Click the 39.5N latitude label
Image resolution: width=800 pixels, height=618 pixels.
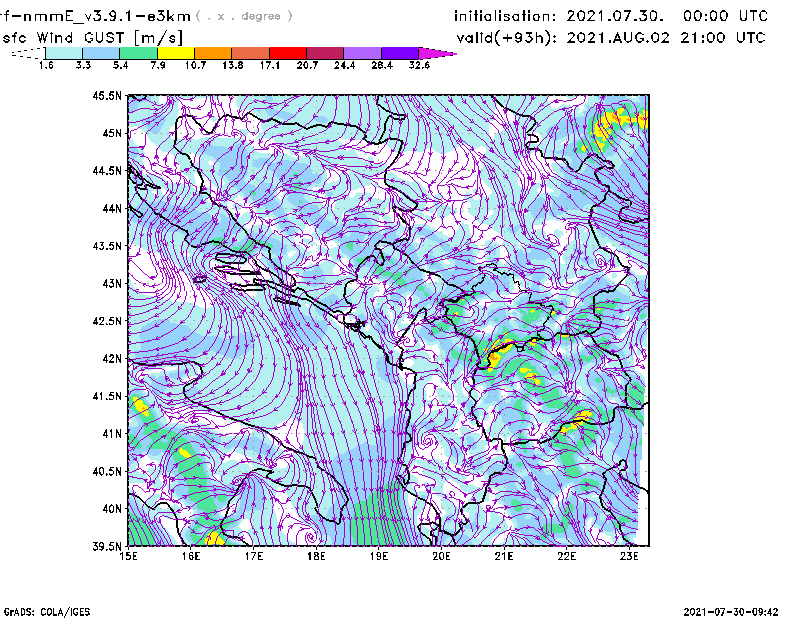(107, 546)
